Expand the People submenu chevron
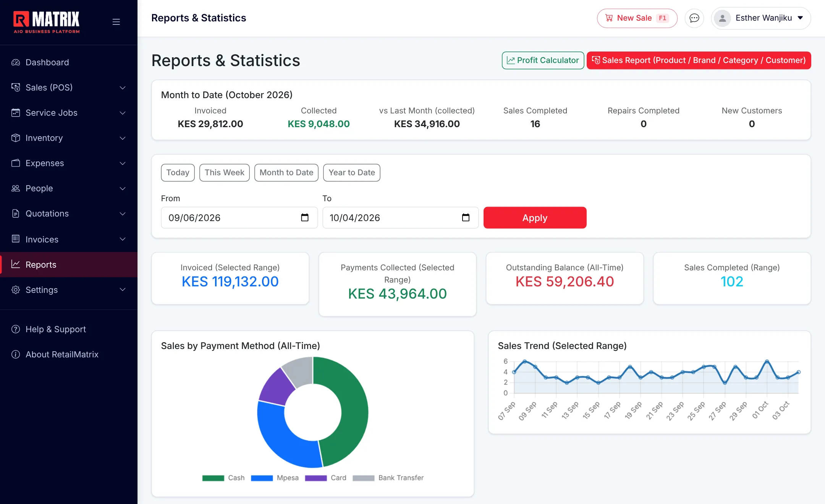825x504 pixels. click(123, 188)
